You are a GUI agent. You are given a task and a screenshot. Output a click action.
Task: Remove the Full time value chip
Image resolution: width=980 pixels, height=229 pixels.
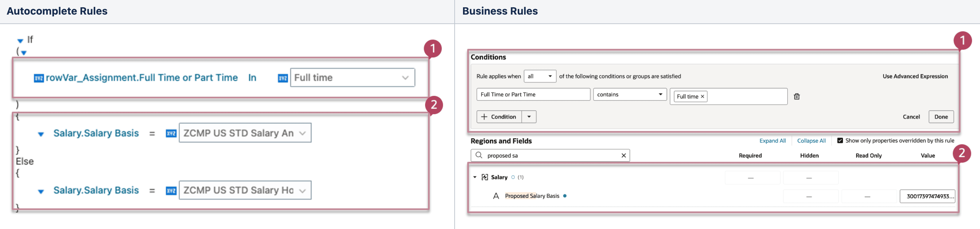(702, 97)
